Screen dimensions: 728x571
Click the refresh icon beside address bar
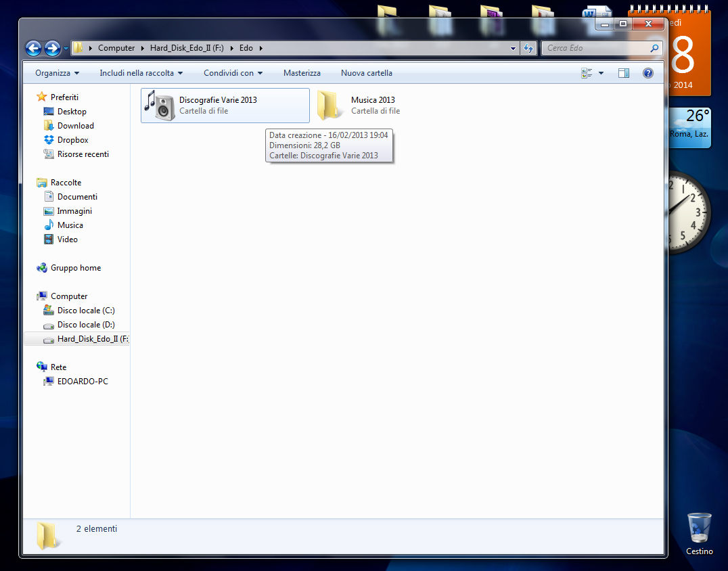pos(529,48)
